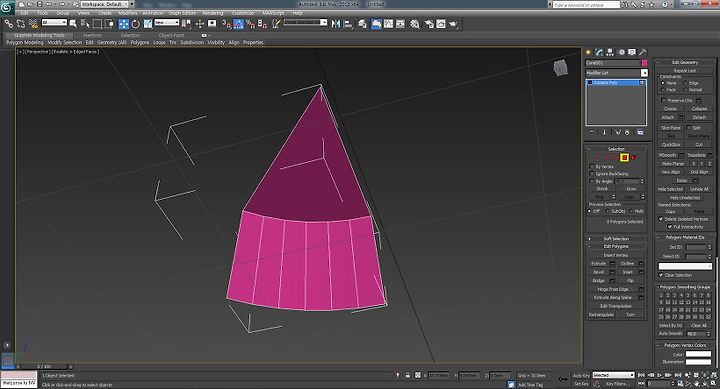
Task: Enable the By Angle checkbox
Action: [591, 181]
